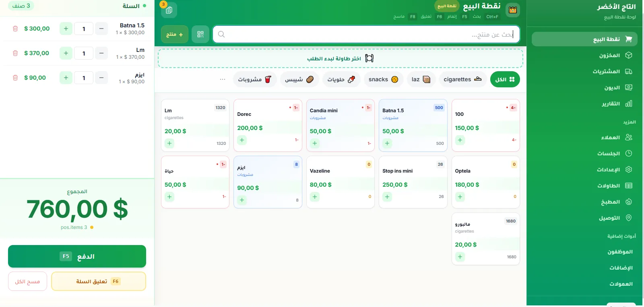Click the الدفع payment button
This screenshot has width=644, height=307.
pos(77,256)
